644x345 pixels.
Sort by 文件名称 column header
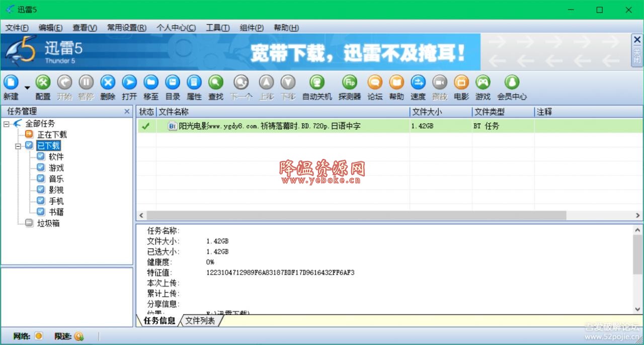click(283, 112)
